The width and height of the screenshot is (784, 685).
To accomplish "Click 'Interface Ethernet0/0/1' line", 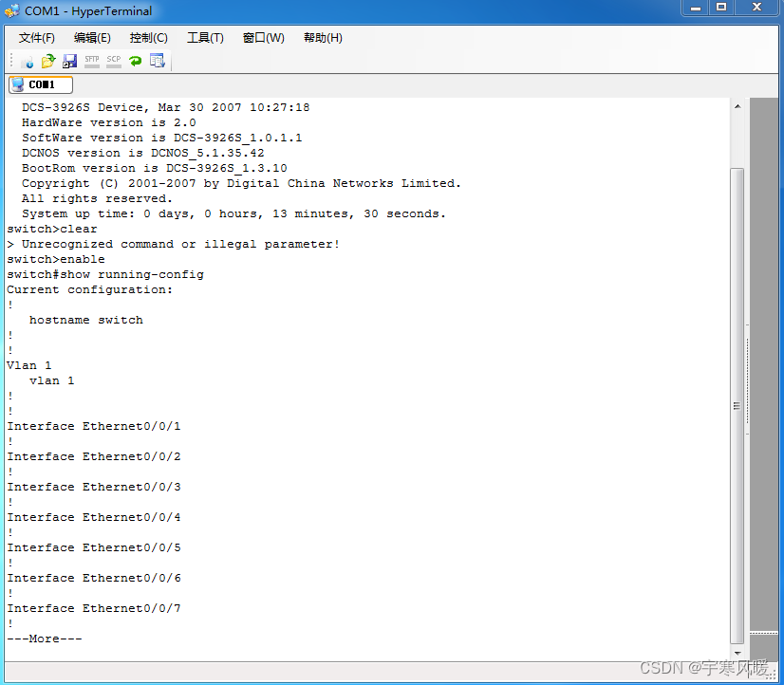I will point(94,426).
